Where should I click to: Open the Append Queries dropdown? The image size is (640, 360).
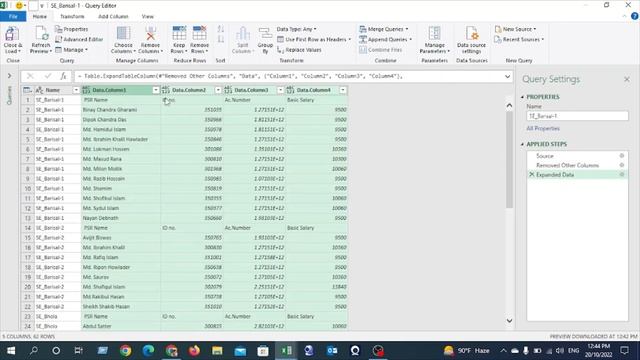pyautogui.click(x=386, y=39)
